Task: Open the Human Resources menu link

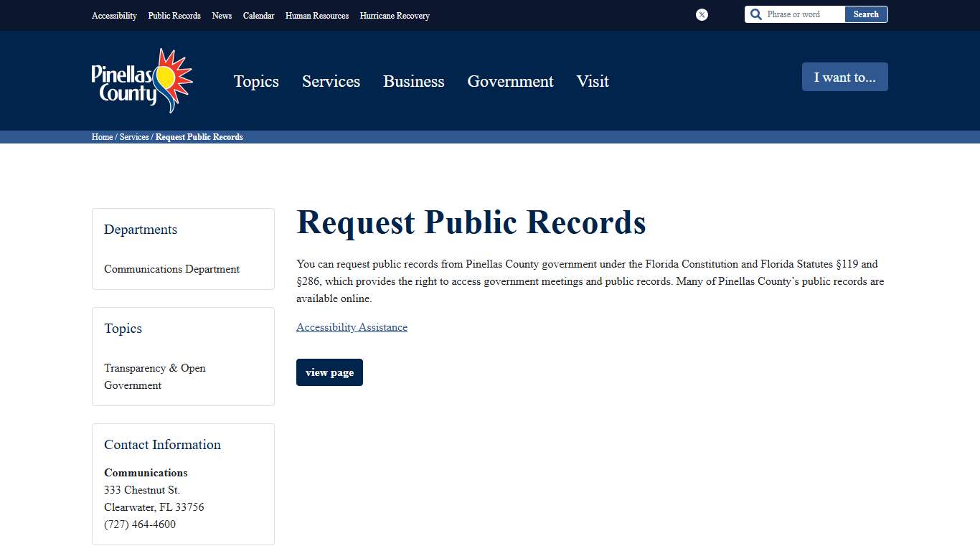Action: tap(316, 15)
